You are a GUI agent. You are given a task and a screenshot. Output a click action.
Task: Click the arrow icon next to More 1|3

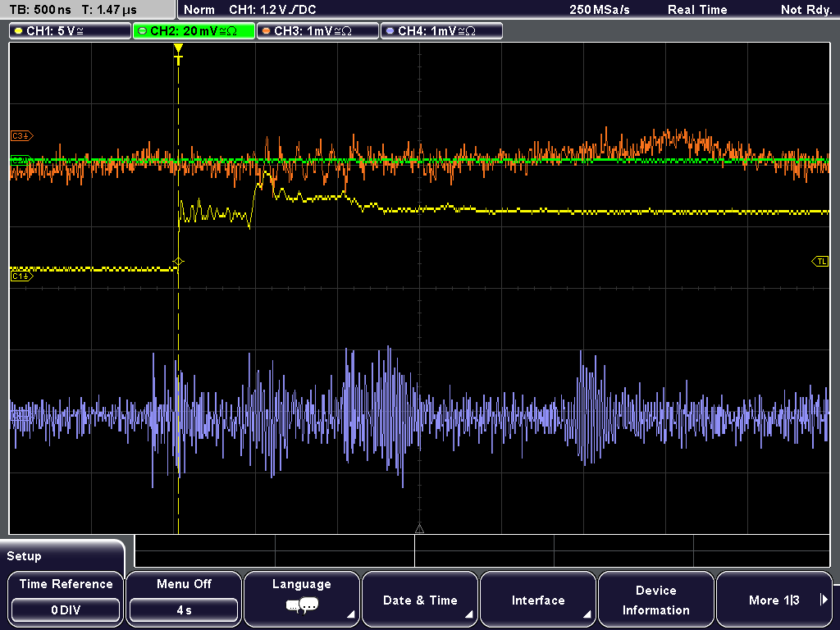tap(824, 600)
